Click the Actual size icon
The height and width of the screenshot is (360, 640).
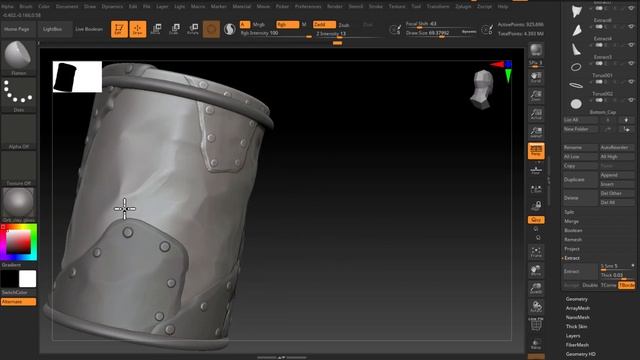coord(536,114)
